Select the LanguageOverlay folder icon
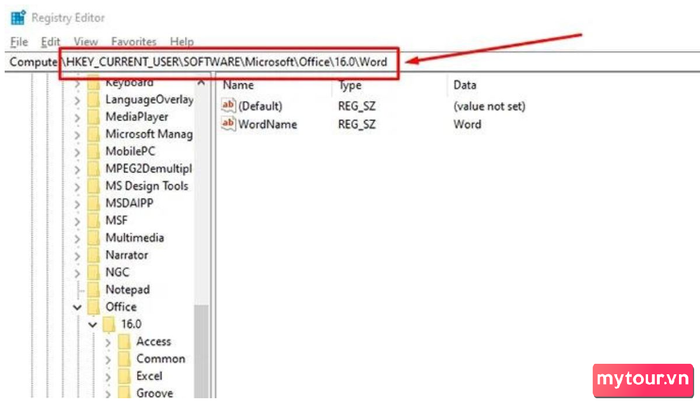This screenshot has width=700, height=405. tap(94, 100)
